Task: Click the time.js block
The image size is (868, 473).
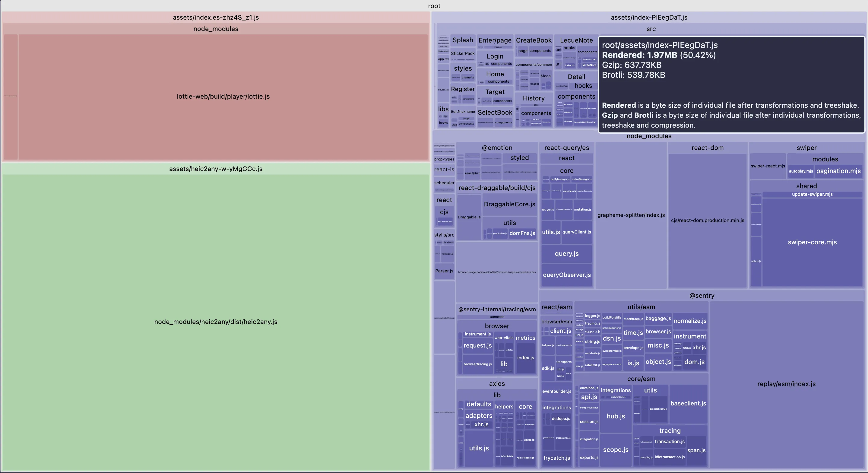Action: click(x=633, y=333)
